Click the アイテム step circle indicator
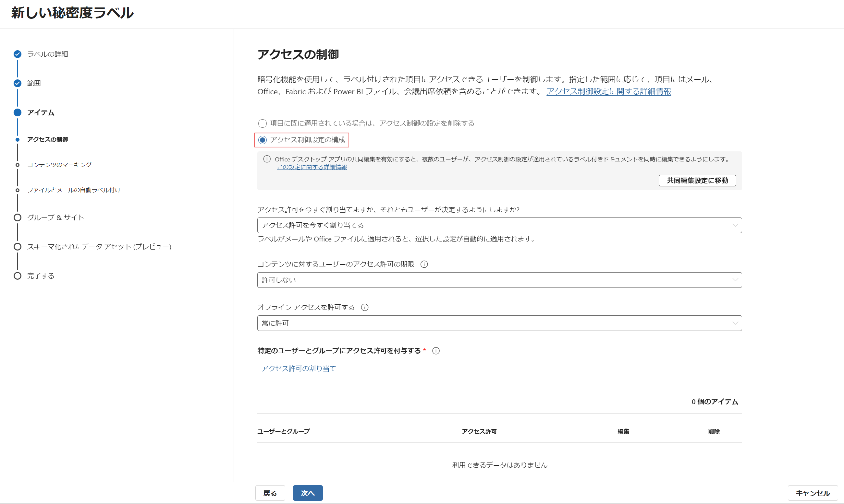Viewport: 844px width, 504px height. (17, 112)
